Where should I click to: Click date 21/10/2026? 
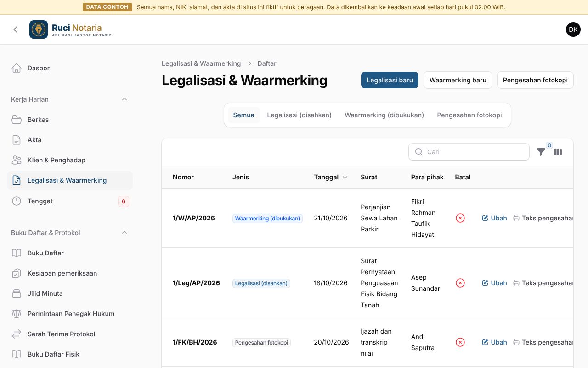coord(331,218)
